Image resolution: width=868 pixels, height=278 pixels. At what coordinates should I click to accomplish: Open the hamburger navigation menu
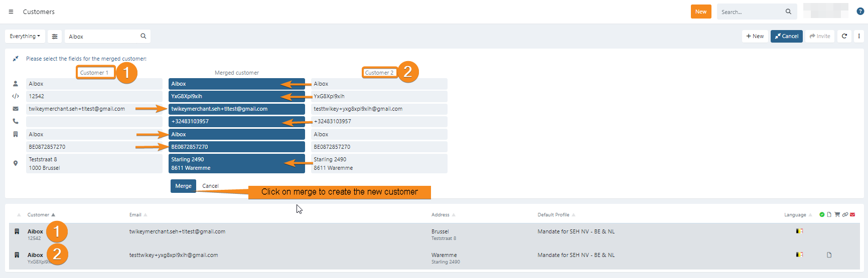(x=11, y=12)
